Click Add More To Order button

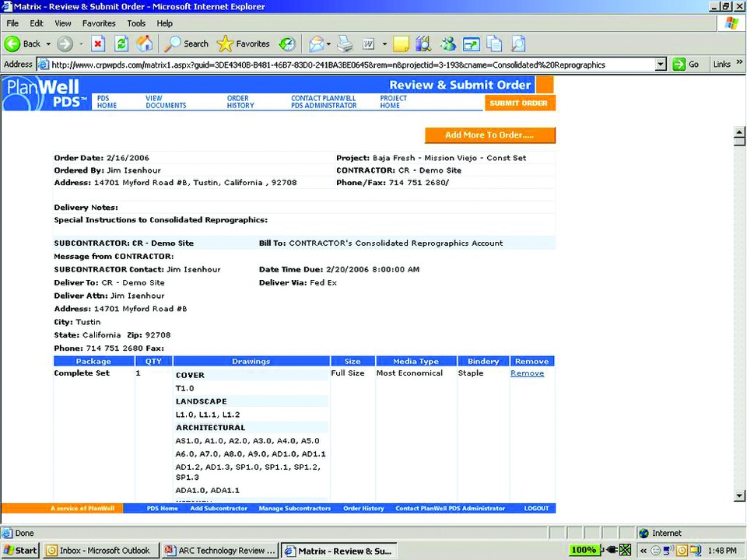[489, 135]
